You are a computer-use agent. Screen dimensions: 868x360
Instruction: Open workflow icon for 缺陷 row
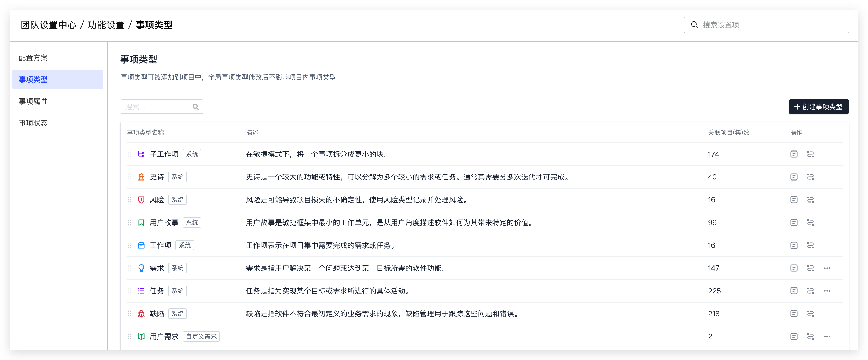pyautogui.click(x=810, y=313)
